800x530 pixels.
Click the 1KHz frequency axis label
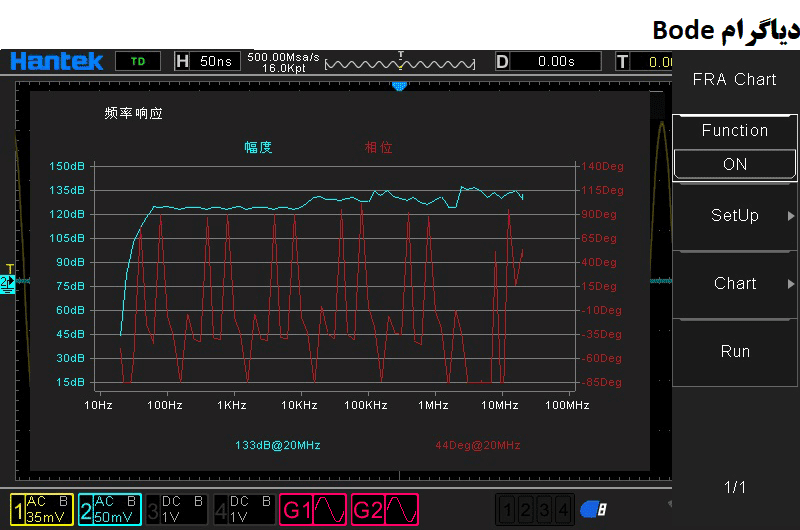pyautogui.click(x=232, y=406)
